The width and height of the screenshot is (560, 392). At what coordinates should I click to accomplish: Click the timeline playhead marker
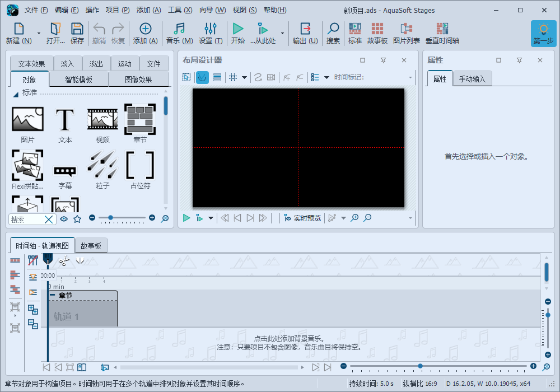pyautogui.click(x=48, y=259)
